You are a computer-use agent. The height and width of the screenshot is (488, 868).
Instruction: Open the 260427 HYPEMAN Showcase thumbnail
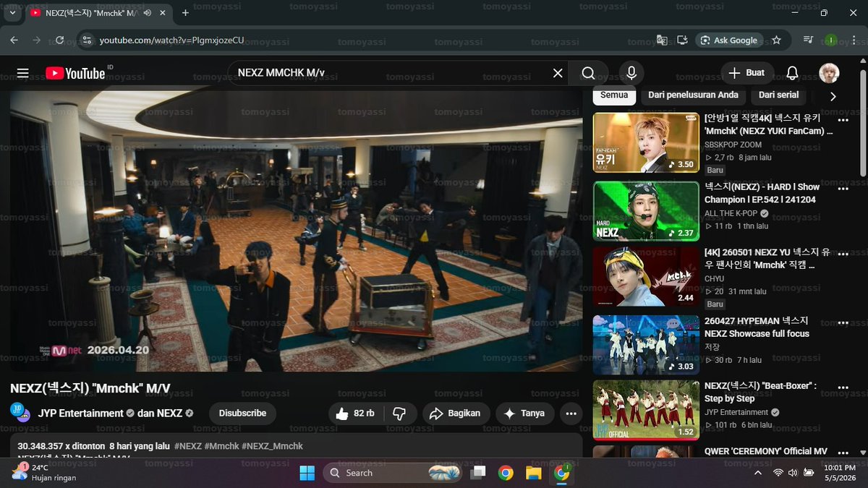[x=646, y=344]
